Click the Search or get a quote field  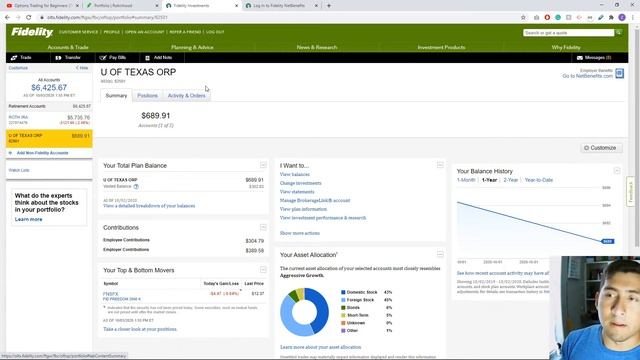pos(568,32)
